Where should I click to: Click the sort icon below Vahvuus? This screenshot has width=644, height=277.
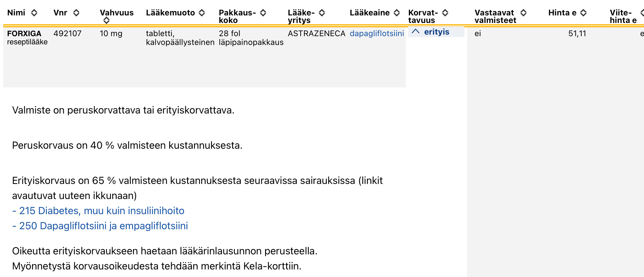coord(106,20)
